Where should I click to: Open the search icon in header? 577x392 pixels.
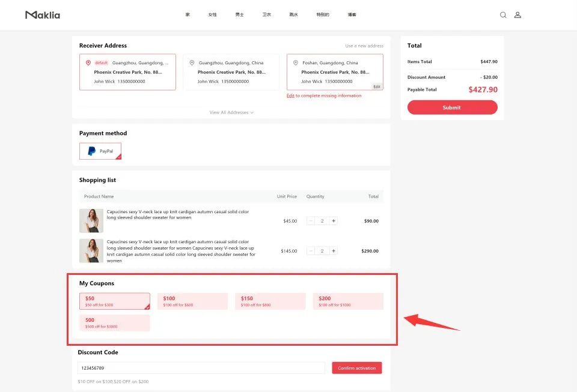click(x=503, y=14)
